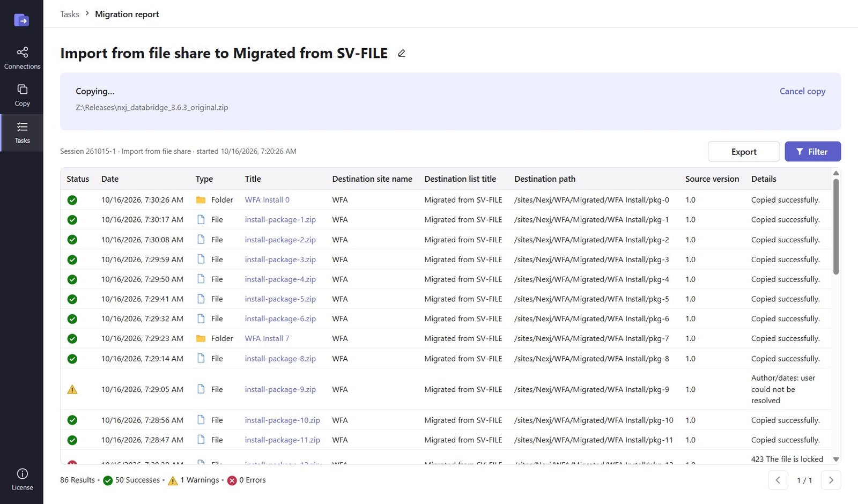Click the table's vertical scrollbar thumb
858x504 pixels.
coord(836,226)
